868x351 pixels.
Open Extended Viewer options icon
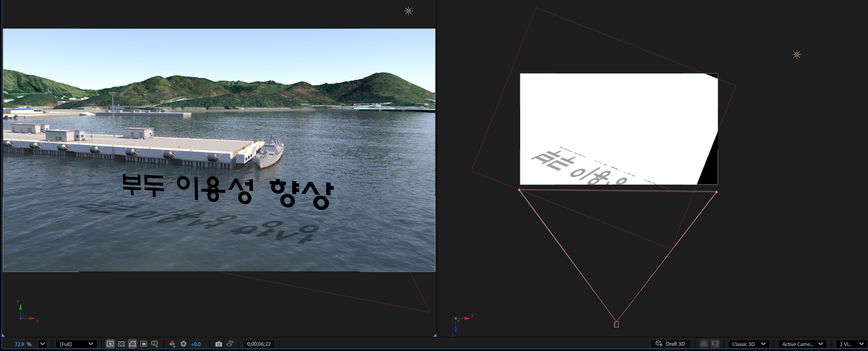pyautogui.click(x=715, y=344)
